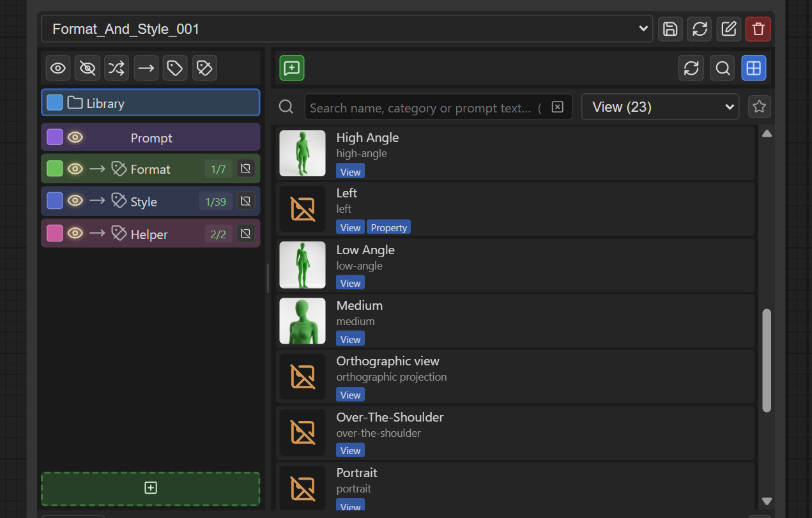Click the missing image placeholder for Over-The-Shoulder
Image resolution: width=812 pixels, height=518 pixels.
pos(302,432)
